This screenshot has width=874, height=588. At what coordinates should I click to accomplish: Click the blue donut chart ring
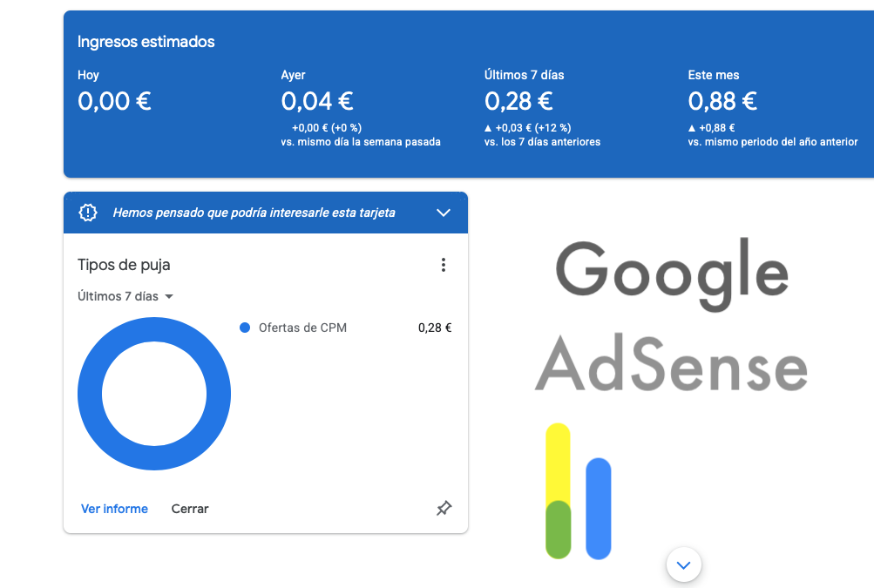[x=154, y=335]
